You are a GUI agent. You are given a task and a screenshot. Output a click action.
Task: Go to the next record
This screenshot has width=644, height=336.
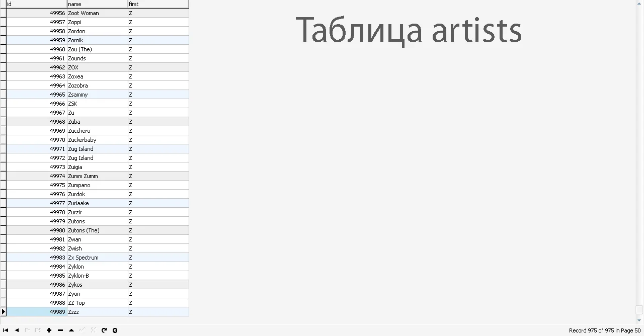(x=28, y=330)
